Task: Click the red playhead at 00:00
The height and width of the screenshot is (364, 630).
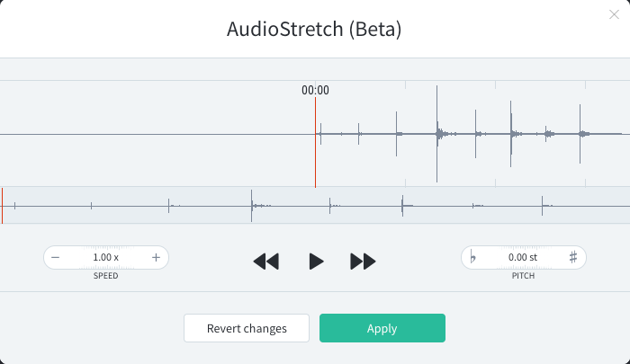Action: pos(315,143)
